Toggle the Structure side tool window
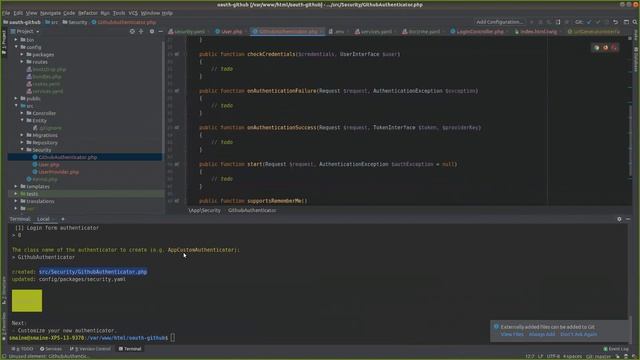Screen dimensions: 640x360 pyautogui.click(x=4, y=291)
